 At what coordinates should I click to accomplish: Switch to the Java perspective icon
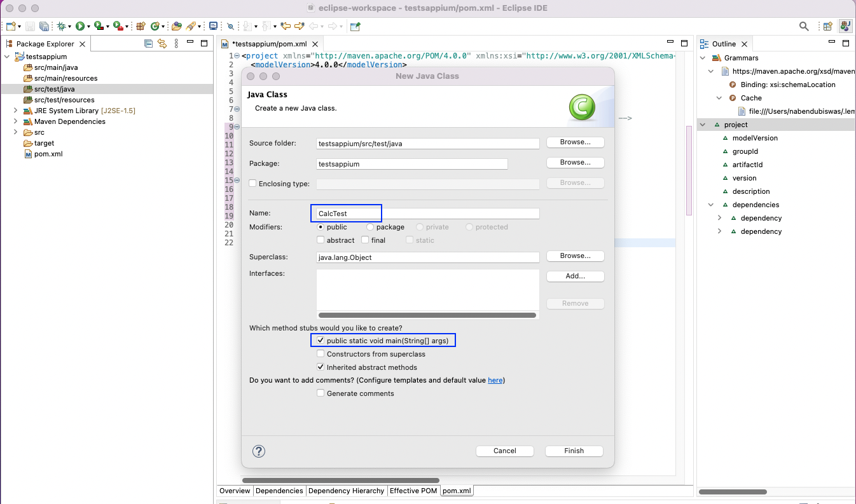pyautogui.click(x=845, y=25)
